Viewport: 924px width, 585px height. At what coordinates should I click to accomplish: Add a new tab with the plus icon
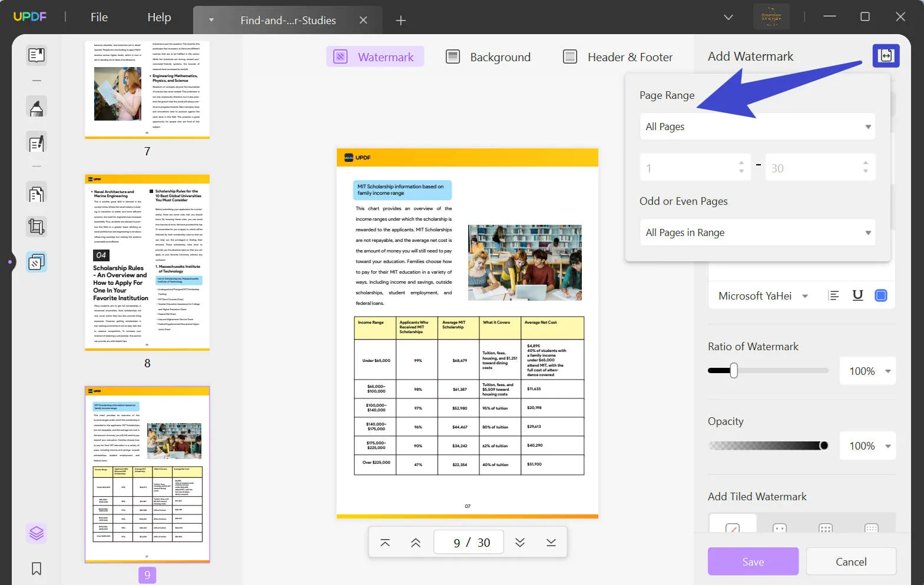pos(401,21)
